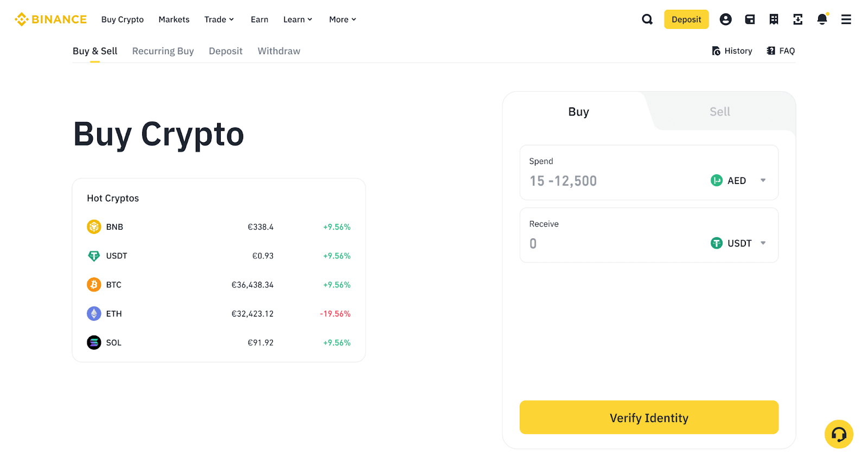Viewport: 868px width, 463px height.
Task: Expand the Trade menu
Action: [x=219, y=20]
